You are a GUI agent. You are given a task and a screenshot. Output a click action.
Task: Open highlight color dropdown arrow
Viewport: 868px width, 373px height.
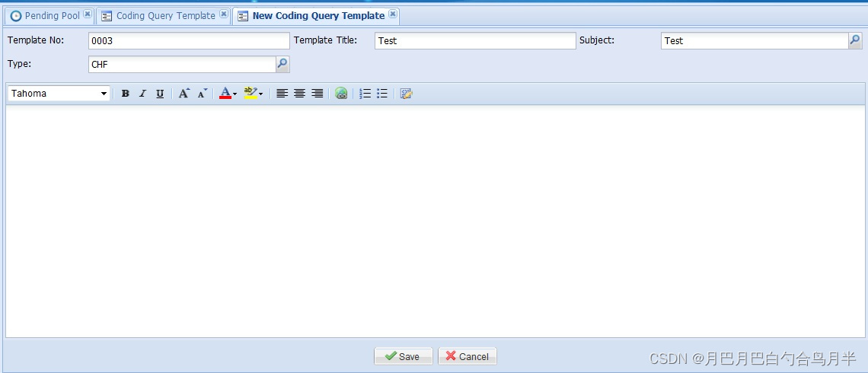[x=260, y=94]
